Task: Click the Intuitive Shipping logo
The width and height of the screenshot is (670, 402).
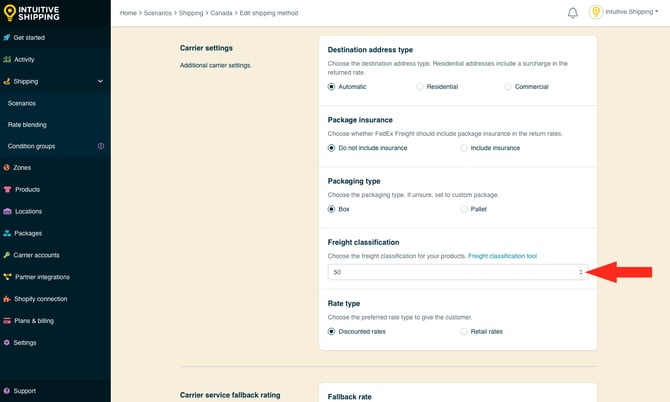Action: pyautogui.click(x=32, y=13)
